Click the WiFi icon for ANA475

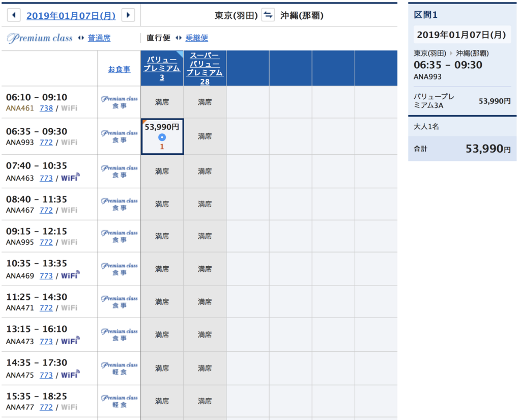click(70, 374)
